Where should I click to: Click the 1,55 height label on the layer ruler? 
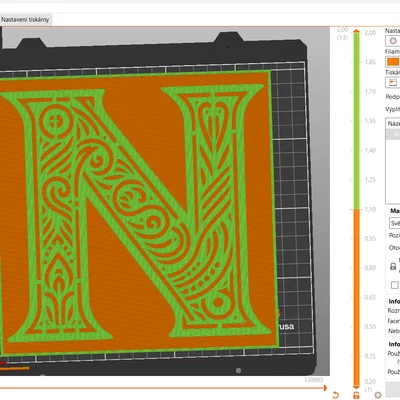coord(370,121)
